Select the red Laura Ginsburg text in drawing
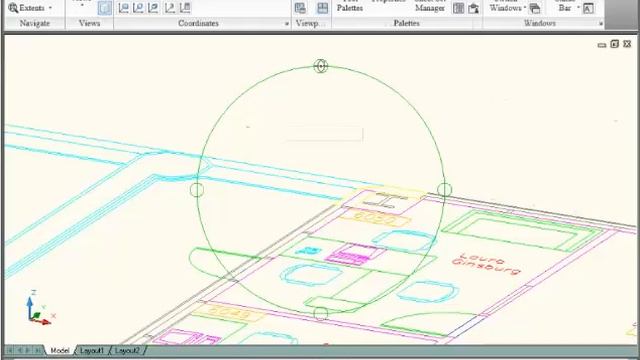Viewport: 640px width, 360px height. coord(487,264)
